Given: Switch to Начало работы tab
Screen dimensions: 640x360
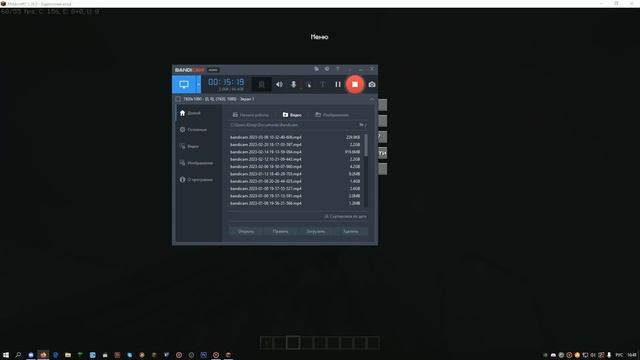Looking at the screenshot, I should (x=251, y=115).
